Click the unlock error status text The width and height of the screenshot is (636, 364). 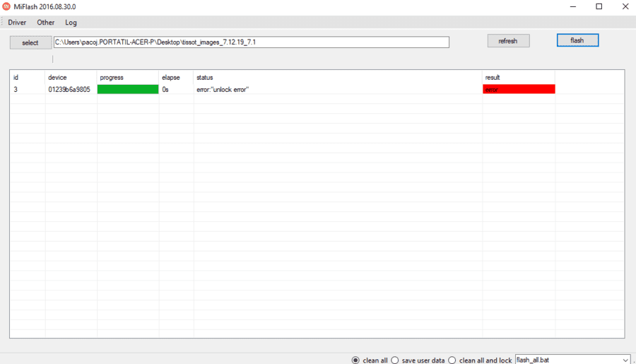click(223, 90)
